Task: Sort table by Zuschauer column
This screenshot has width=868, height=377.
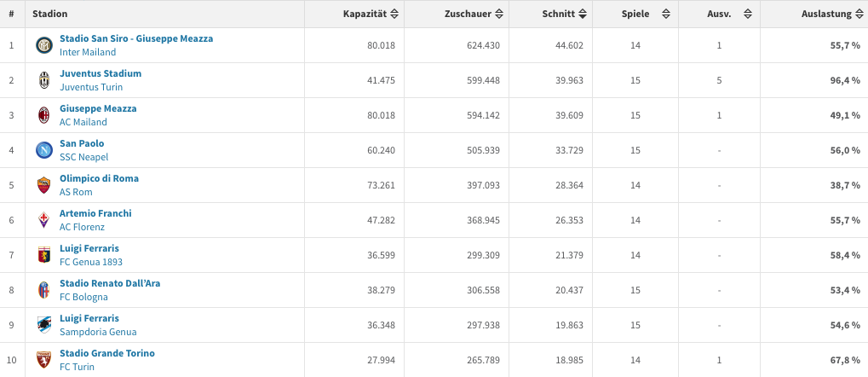Action: (x=474, y=14)
